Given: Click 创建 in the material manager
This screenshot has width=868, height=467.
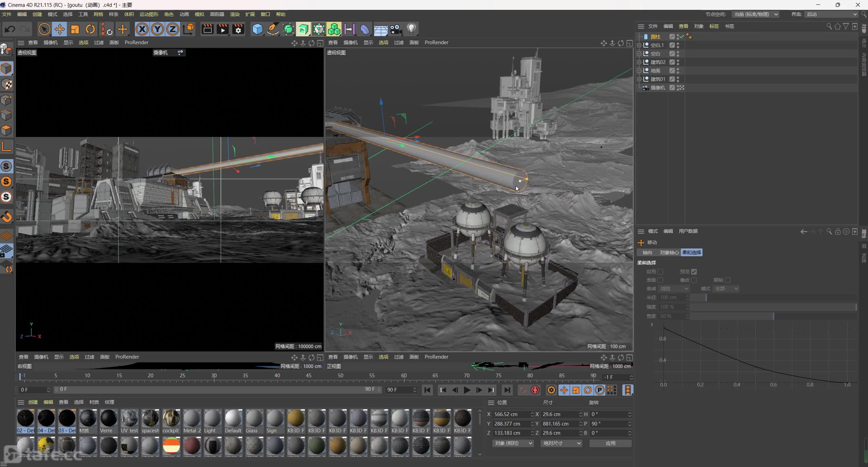Looking at the screenshot, I should pyautogui.click(x=33, y=402).
